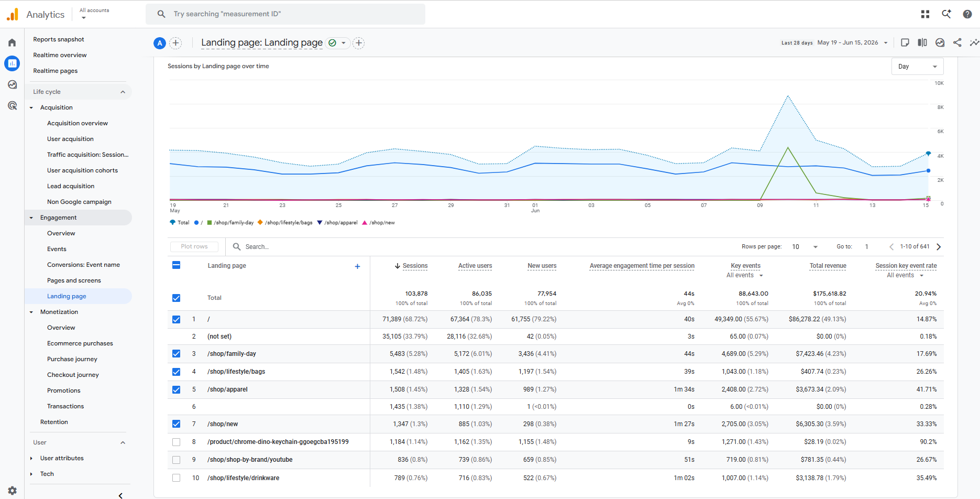Open Checkout journey report
The height and width of the screenshot is (499, 980).
pos(73,375)
